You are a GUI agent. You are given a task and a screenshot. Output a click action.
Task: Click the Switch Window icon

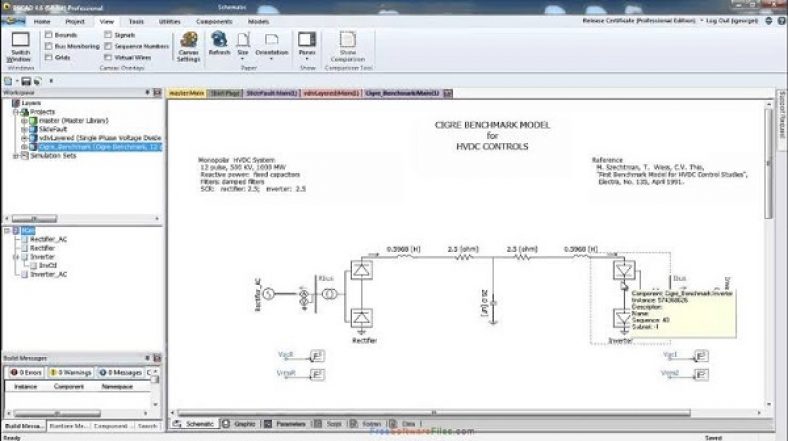coord(20,40)
